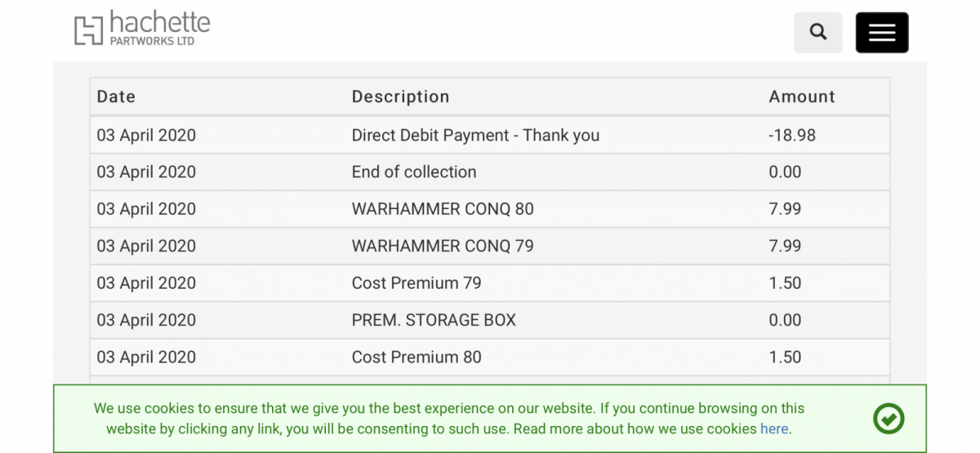Select the 'PREM. STORAGE BOX' entry
The width and height of the screenshot is (980, 453).
click(x=434, y=320)
